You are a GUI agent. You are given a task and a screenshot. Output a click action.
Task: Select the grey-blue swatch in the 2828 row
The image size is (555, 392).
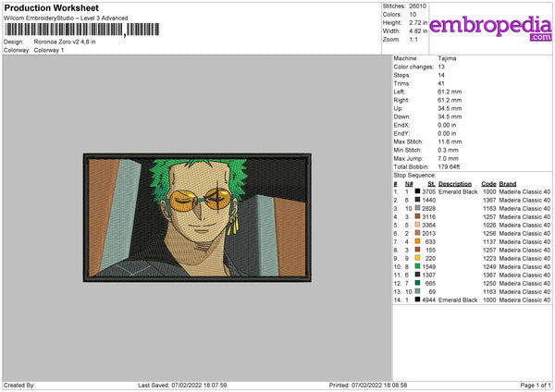417,208
